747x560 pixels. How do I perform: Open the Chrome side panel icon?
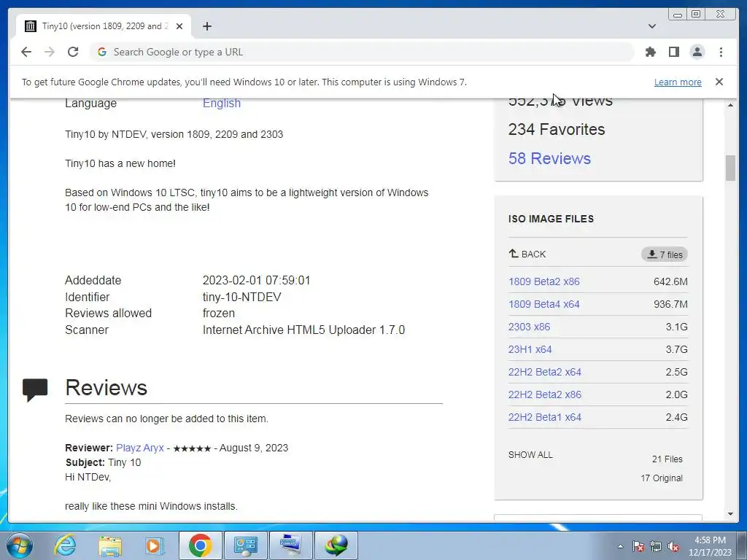pyautogui.click(x=673, y=52)
